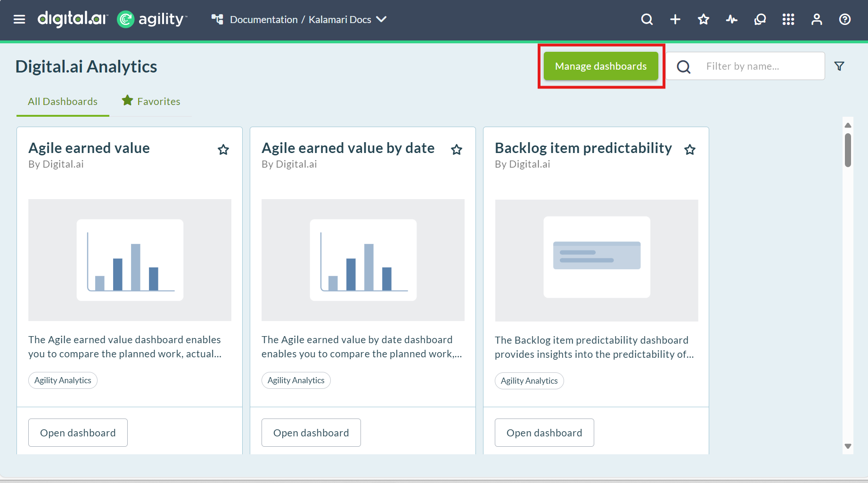Click the project tree icon beside Documentation

[217, 19]
